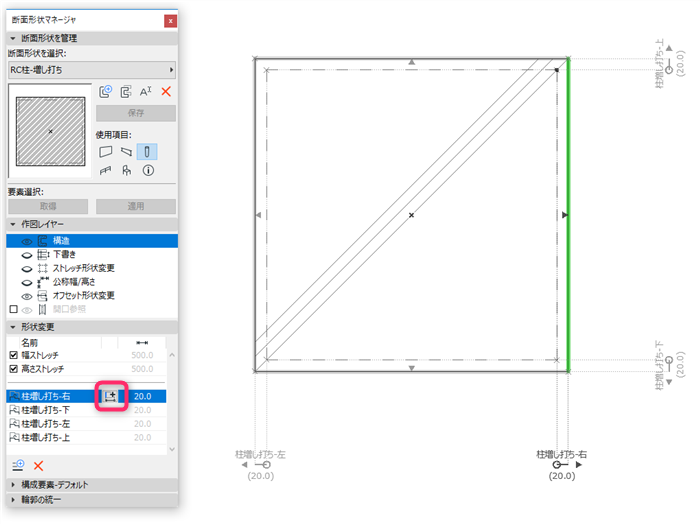Select the 柱増し打ち-下 modifier row
The height and width of the screenshot is (524, 700).
pos(87,410)
